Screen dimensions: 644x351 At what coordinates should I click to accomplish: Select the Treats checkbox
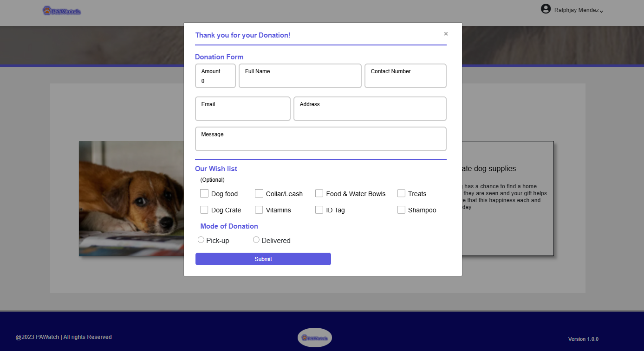401,193
